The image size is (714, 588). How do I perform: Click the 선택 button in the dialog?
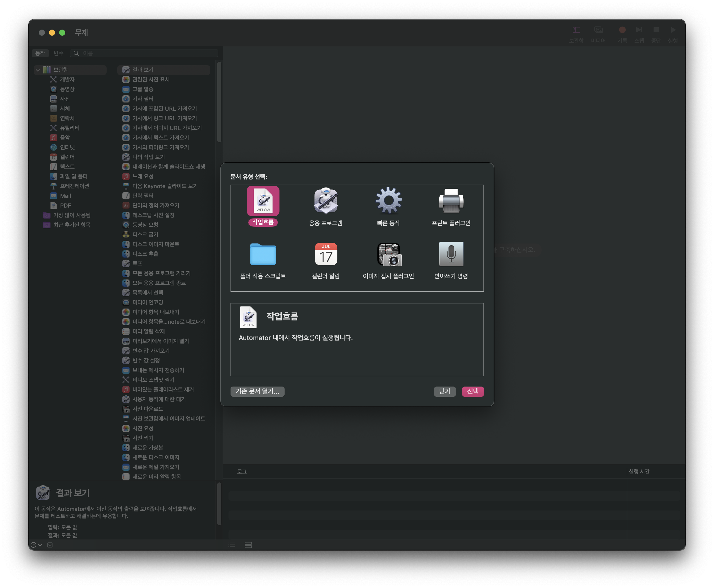[473, 392]
